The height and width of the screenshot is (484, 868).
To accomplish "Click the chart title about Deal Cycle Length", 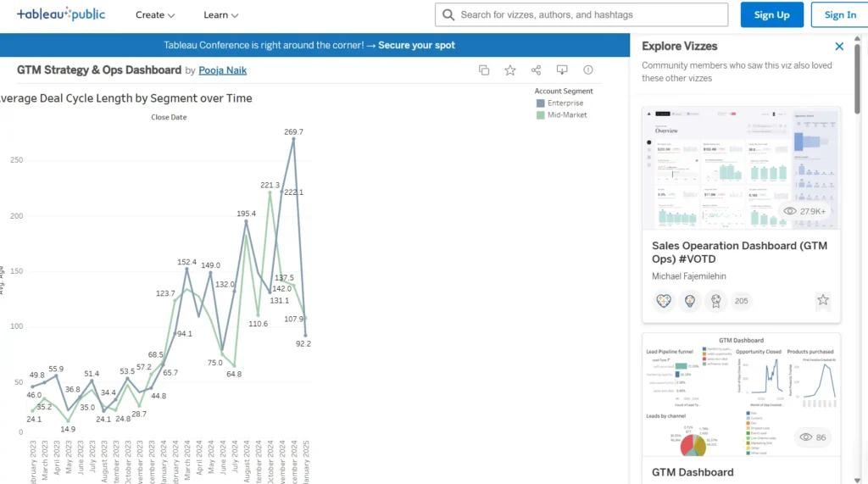I will coord(125,98).
